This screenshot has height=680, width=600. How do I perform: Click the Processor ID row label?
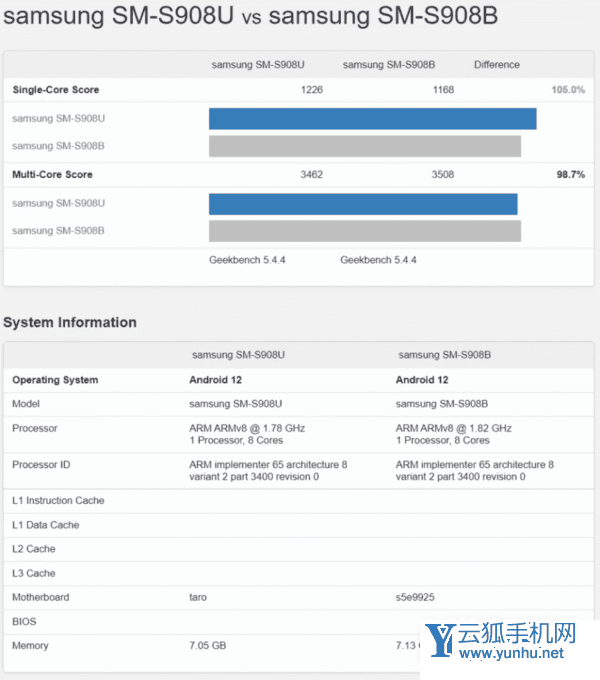click(41, 464)
